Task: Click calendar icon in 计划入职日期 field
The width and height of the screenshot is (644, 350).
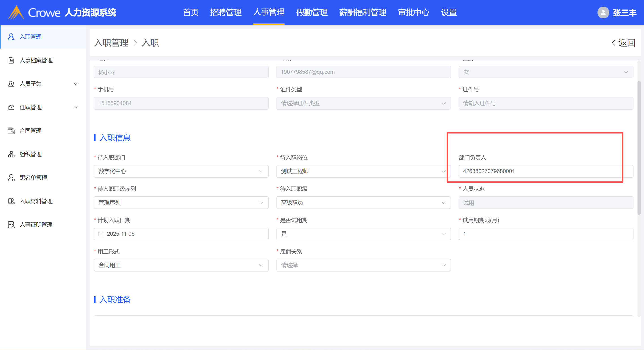Action: pos(101,234)
